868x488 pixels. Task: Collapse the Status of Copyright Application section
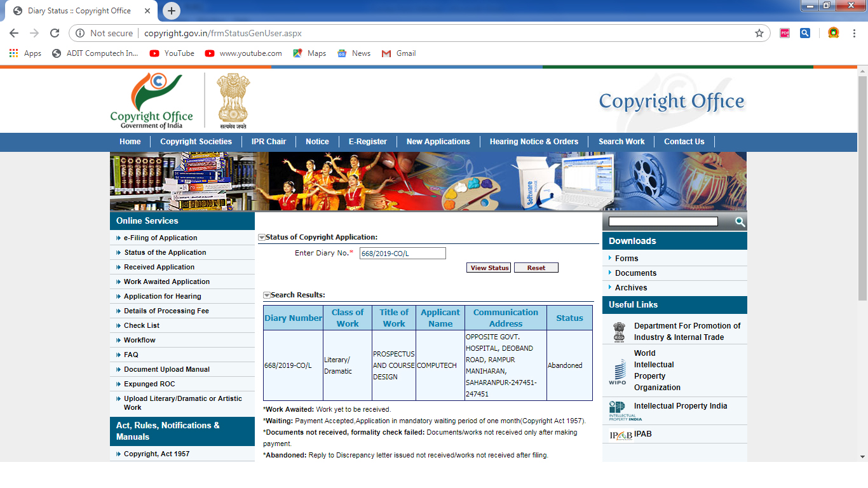(x=261, y=238)
